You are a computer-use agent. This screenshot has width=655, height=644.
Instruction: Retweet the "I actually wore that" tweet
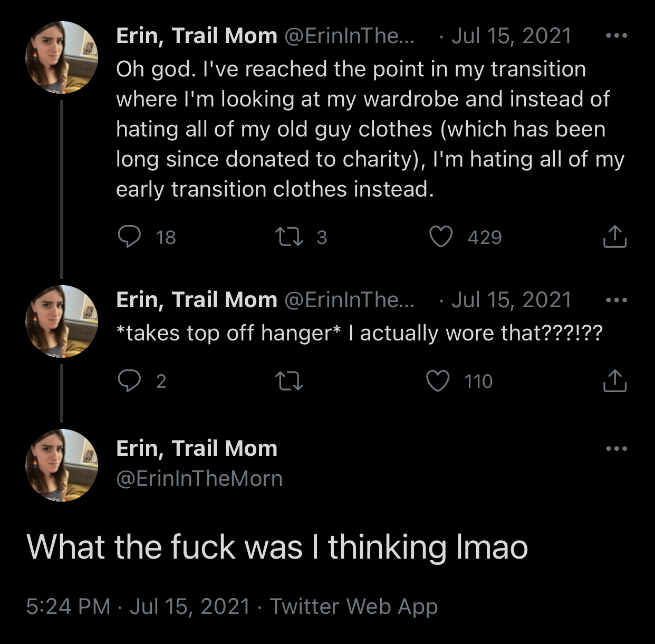[290, 380]
